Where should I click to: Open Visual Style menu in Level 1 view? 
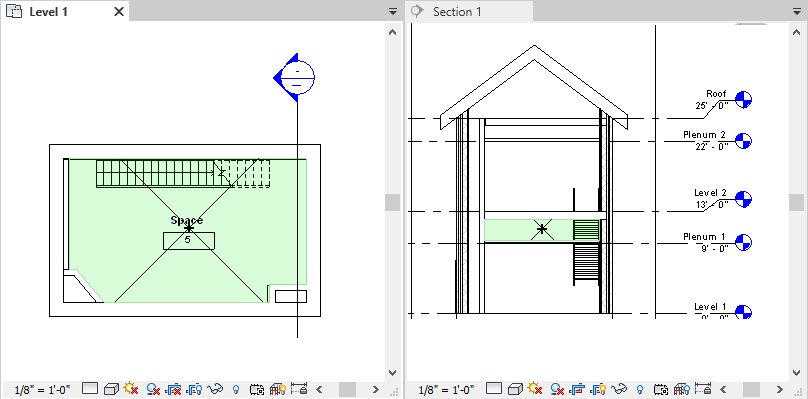(111, 388)
